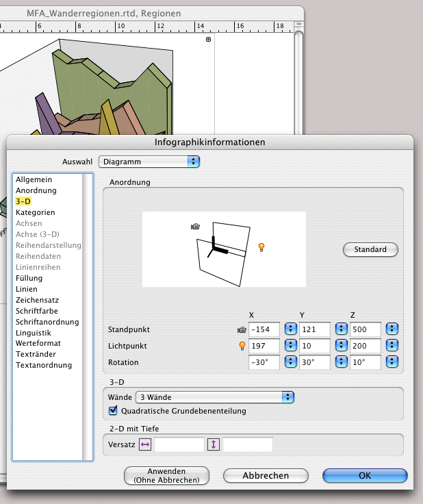Viewport: 423px width, 504px height.
Task: Click the category list scrollbar
Action: (x=87, y=315)
